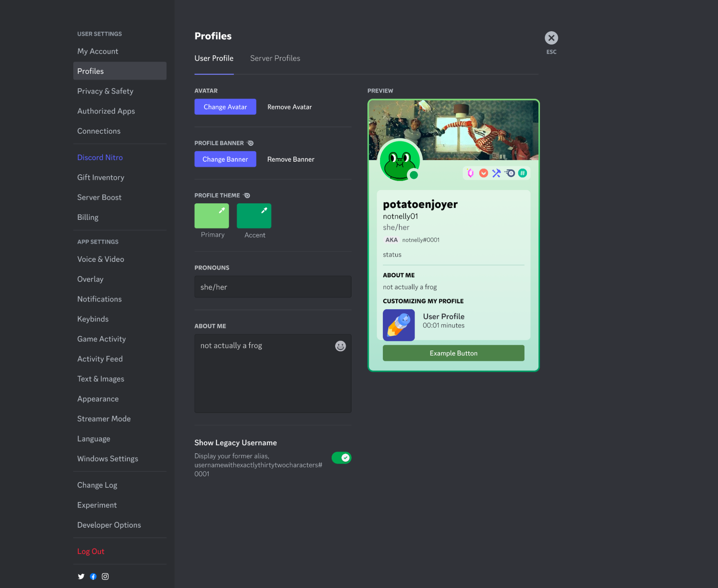Click the frog avatar in the profile preview

coord(400,161)
